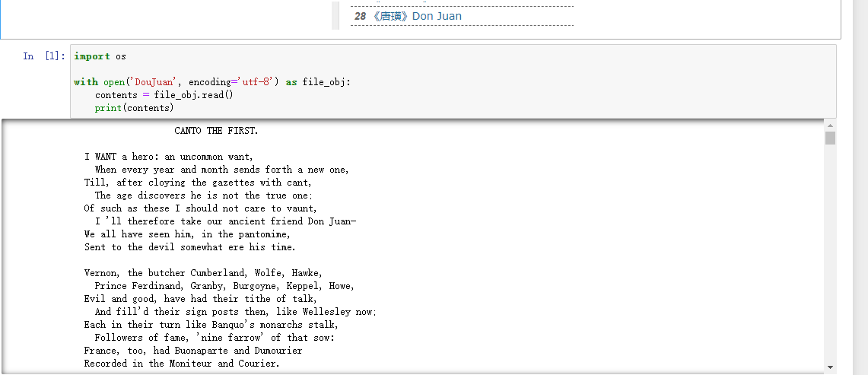Click the line 'Of such as these I should not care to vaunt,'

pos(200,208)
